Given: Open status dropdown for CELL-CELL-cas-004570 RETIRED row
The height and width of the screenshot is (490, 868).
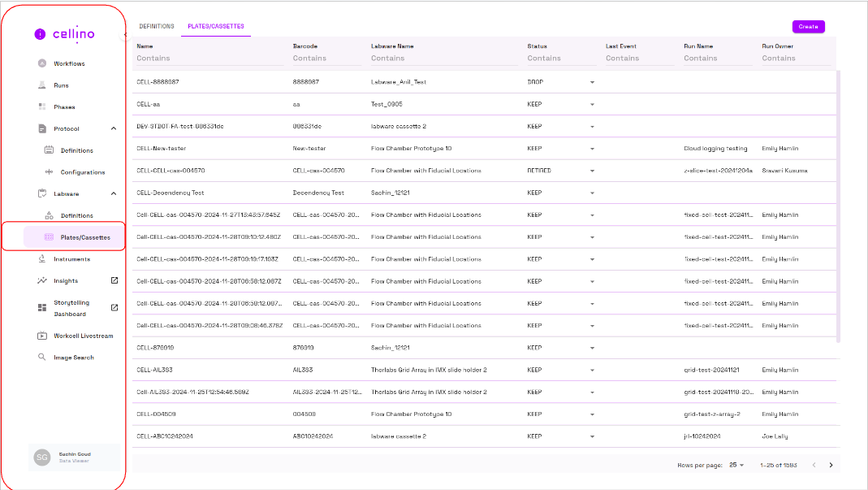Looking at the screenshot, I should [592, 171].
